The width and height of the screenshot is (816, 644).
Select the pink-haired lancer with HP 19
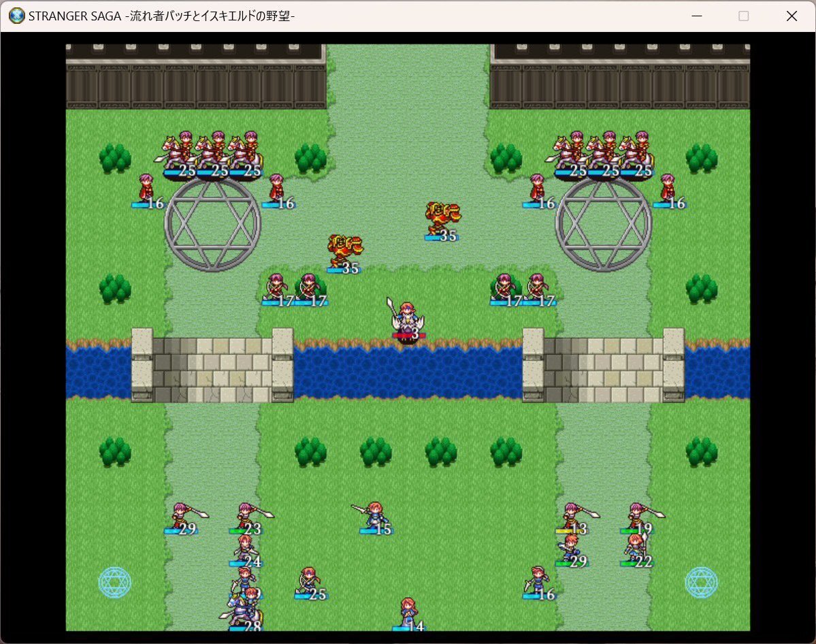pos(640,519)
